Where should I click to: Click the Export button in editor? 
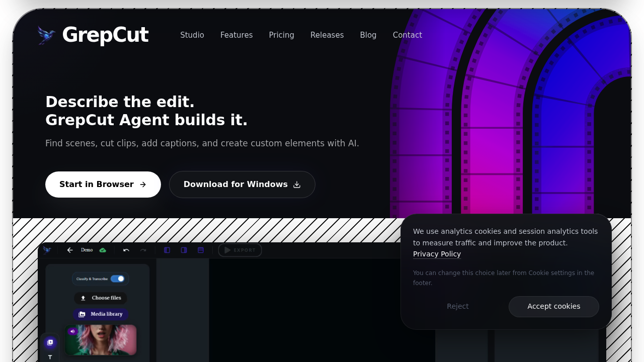pyautogui.click(x=240, y=250)
